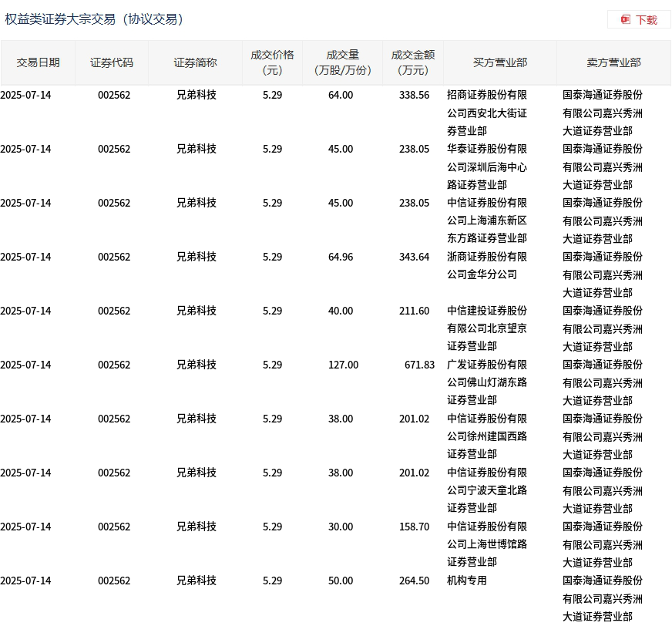Click the 158.70 transaction amount cell
The image size is (672, 626).
tap(414, 527)
